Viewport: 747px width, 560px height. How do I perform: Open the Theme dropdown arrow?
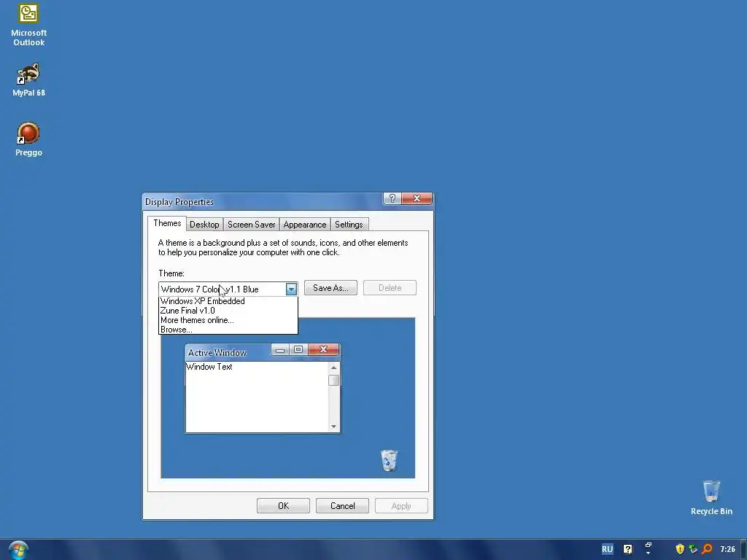(x=291, y=289)
